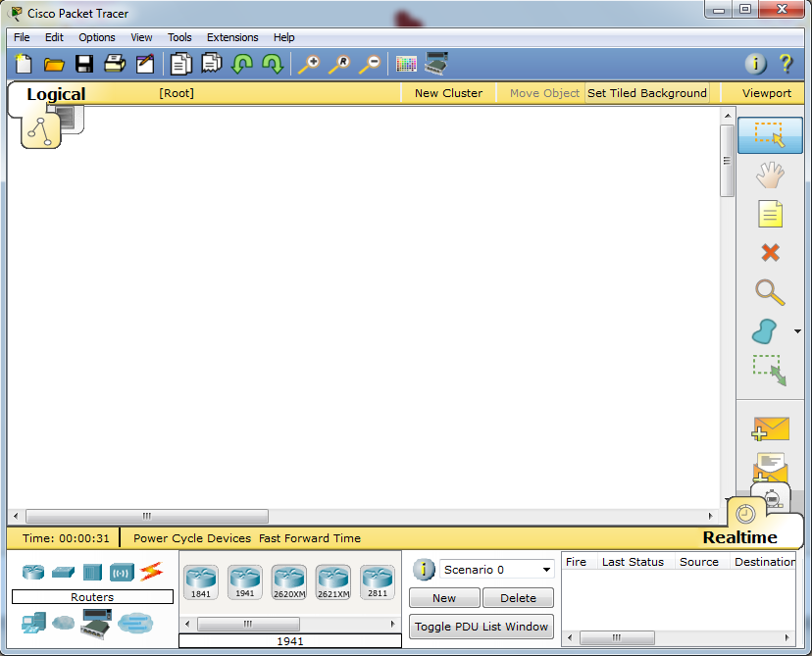Create a new file with the New icon
Viewport: 812px width, 656px height.
click(24, 64)
